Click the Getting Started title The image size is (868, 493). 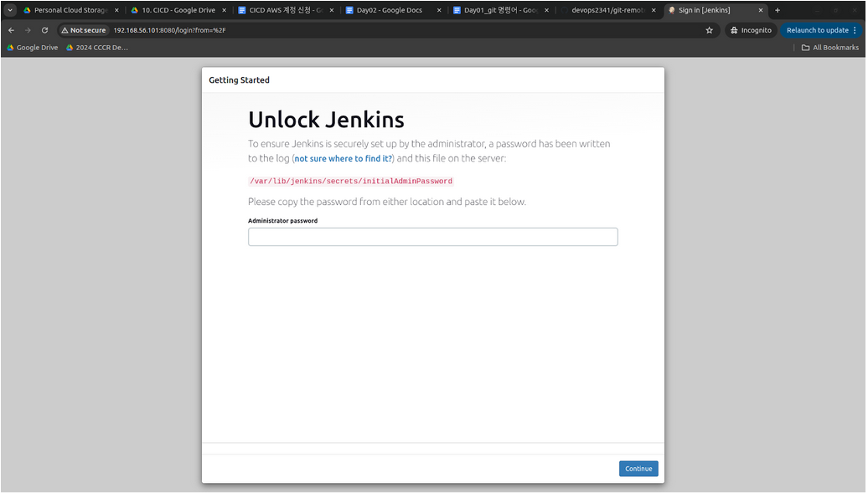239,80
